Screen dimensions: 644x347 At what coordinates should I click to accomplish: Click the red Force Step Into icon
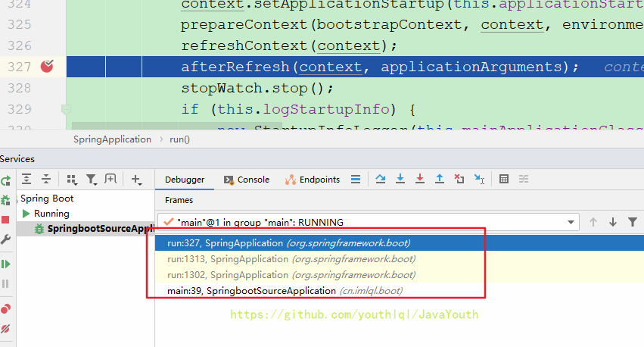click(x=420, y=180)
